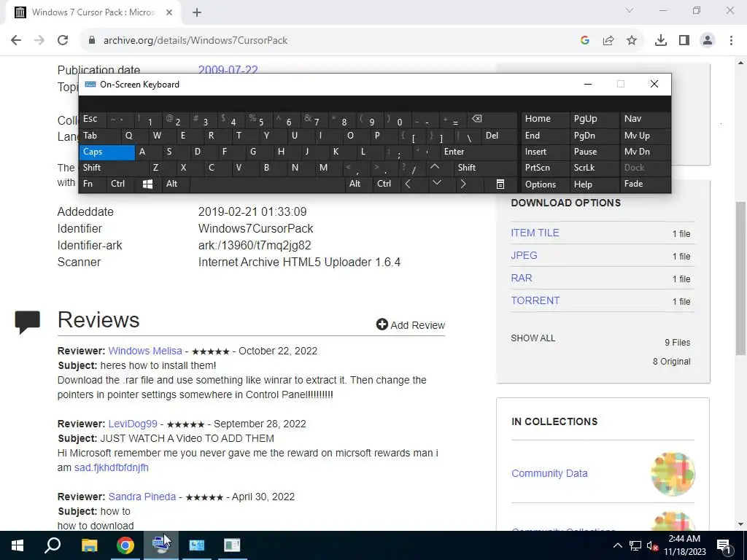Toggle the Chrome side panel icon
This screenshot has width=747, height=560.
point(684,41)
